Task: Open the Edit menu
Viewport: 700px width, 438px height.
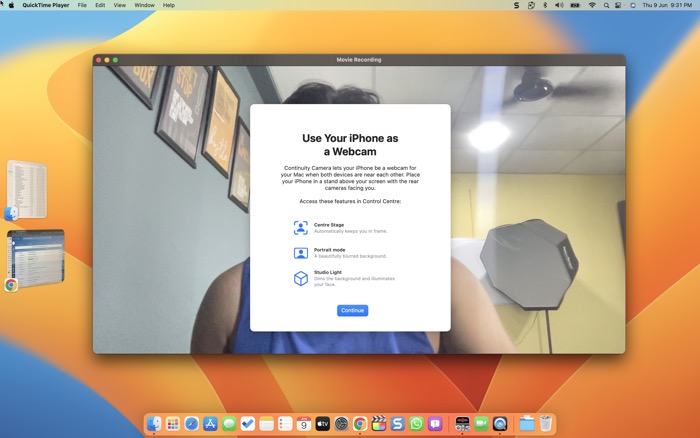Action: click(x=100, y=5)
